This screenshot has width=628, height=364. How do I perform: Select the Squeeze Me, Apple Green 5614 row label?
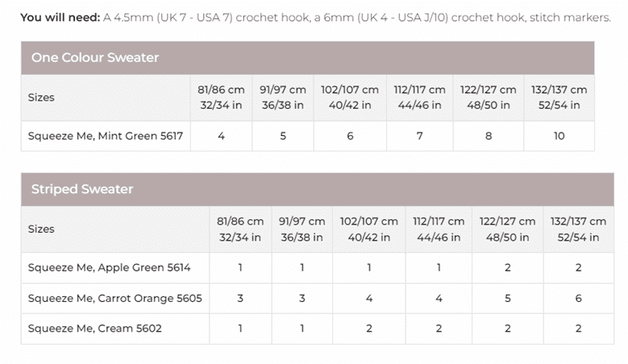pyautogui.click(x=109, y=267)
